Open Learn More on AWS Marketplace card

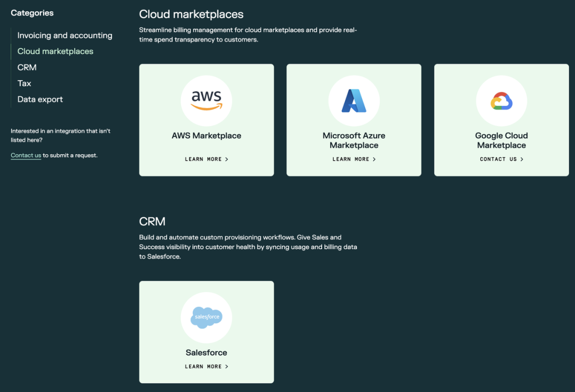point(207,159)
